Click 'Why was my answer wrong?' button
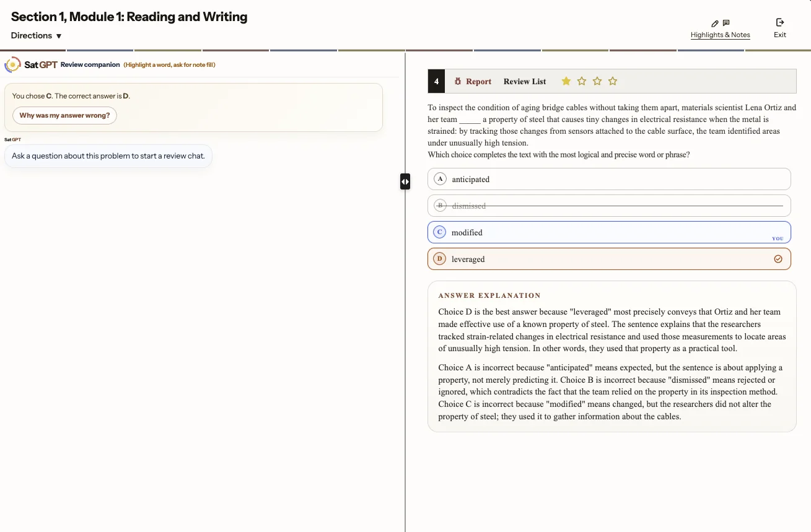Screen dimensions: 811x532 coord(64,115)
